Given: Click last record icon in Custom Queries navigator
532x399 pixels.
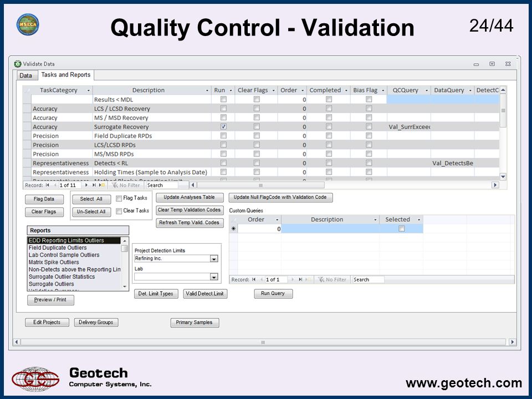Looking at the screenshot, I should [300, 279].
